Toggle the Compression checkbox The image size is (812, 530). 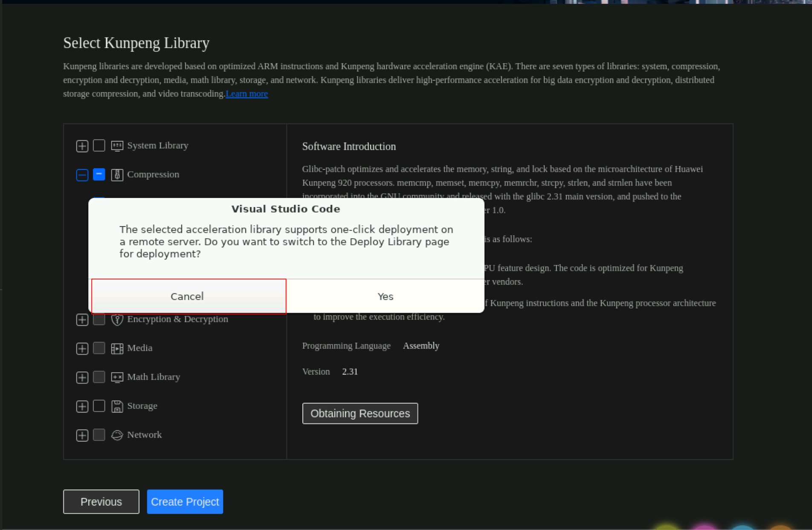tap(99, 175)
